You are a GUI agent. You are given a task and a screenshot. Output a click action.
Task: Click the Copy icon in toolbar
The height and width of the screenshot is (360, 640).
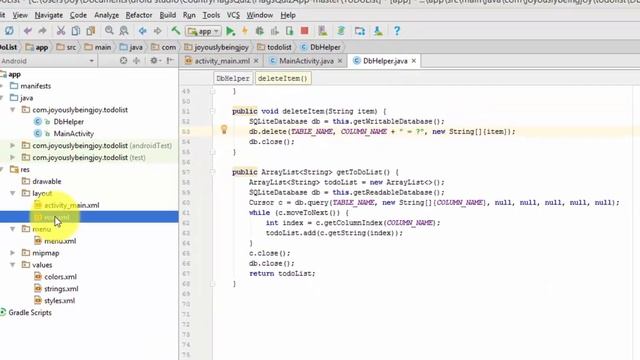[76, 31]
